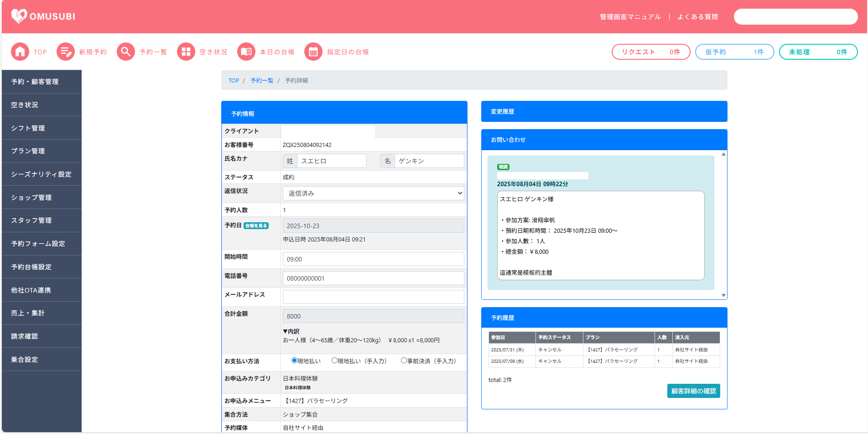The height and width of the screenshot is (434, 868).
Task: Open 本日の台帳 book icon
Action: 246,52
